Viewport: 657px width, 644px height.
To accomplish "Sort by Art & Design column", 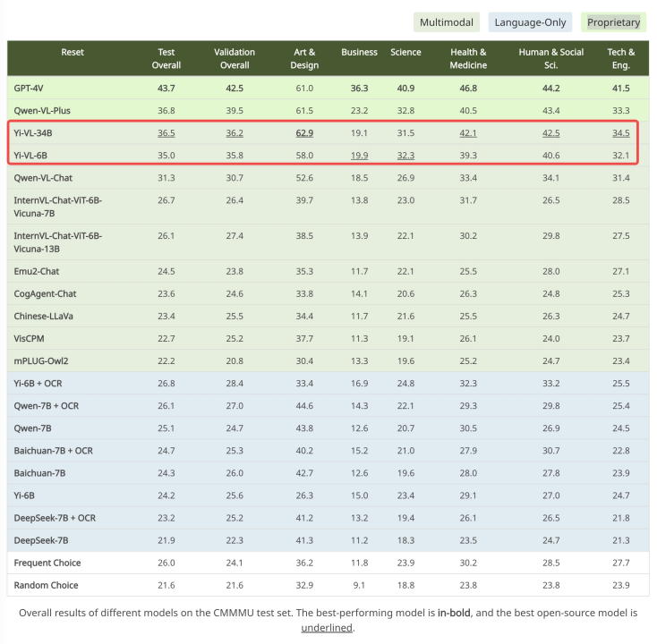I will coord(304,59).
